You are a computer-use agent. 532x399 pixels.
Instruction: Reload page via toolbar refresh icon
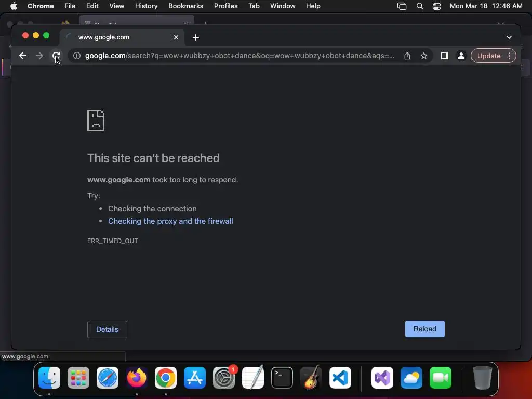(56, 56)
